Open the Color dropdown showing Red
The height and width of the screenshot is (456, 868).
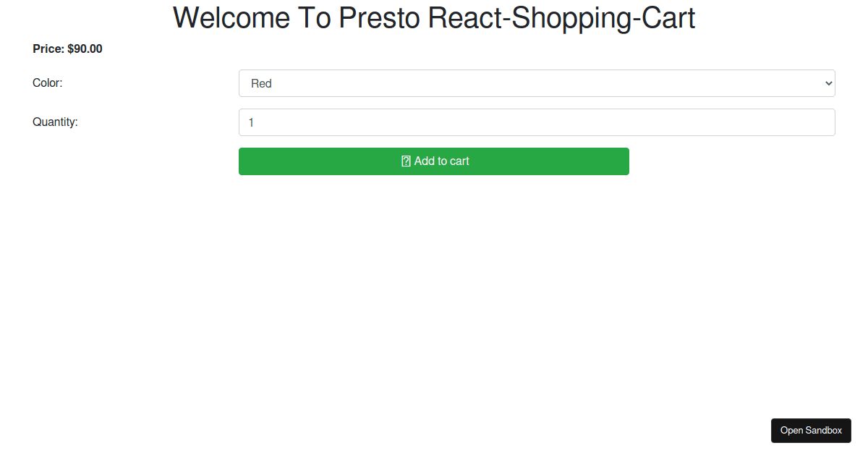(536, 83)
